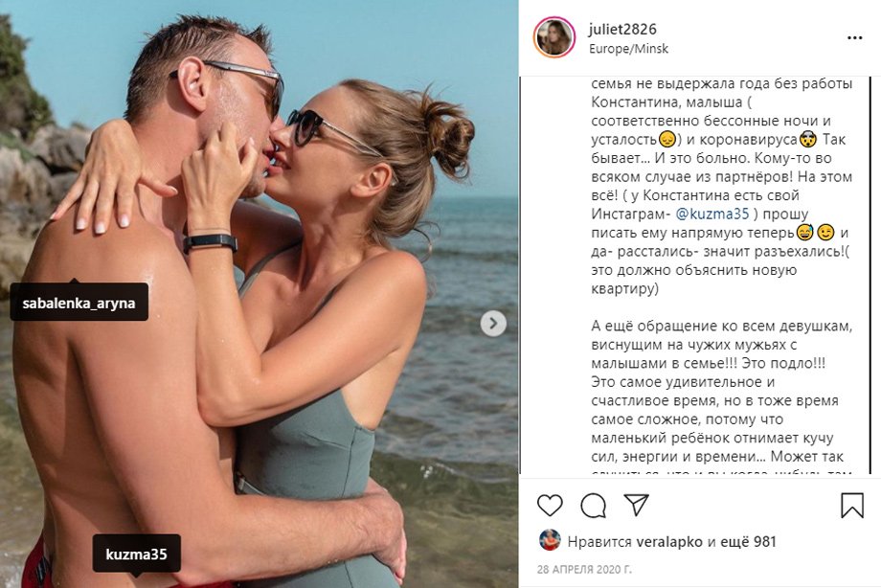Click the post caption text area

click(721, 276)
